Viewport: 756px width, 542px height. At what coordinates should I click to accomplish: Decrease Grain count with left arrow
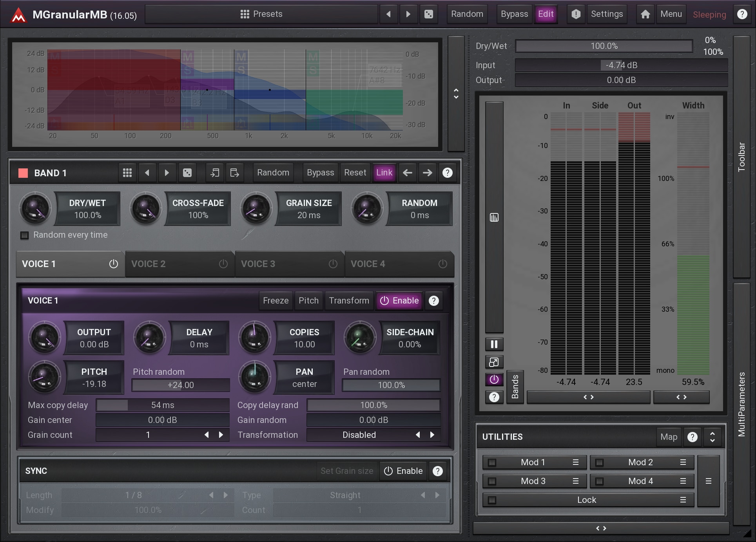(x=207, y=435)
